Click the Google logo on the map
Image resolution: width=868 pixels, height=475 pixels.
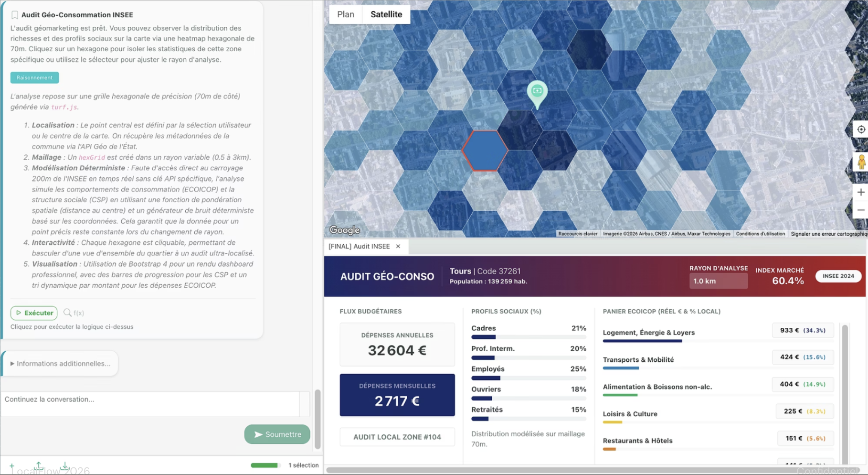(x=345, y=230)
